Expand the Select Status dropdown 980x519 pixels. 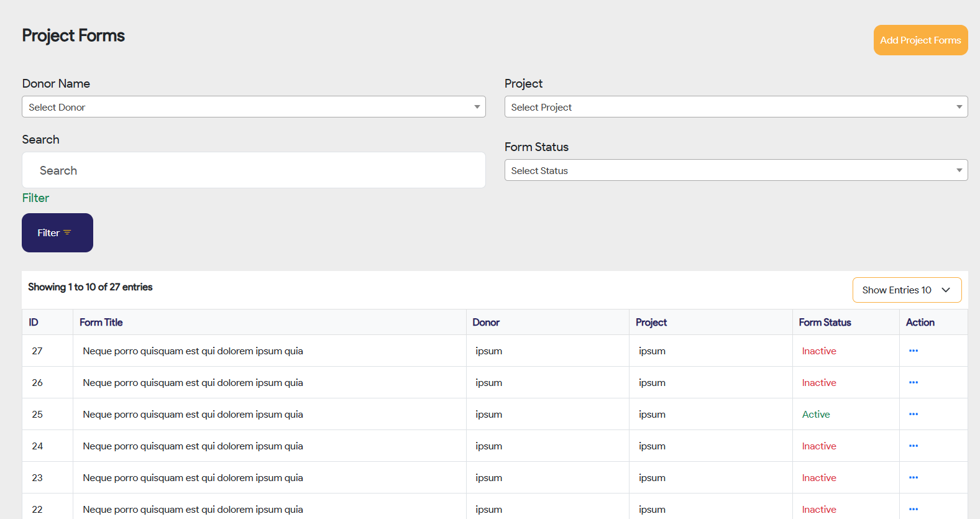736,170
